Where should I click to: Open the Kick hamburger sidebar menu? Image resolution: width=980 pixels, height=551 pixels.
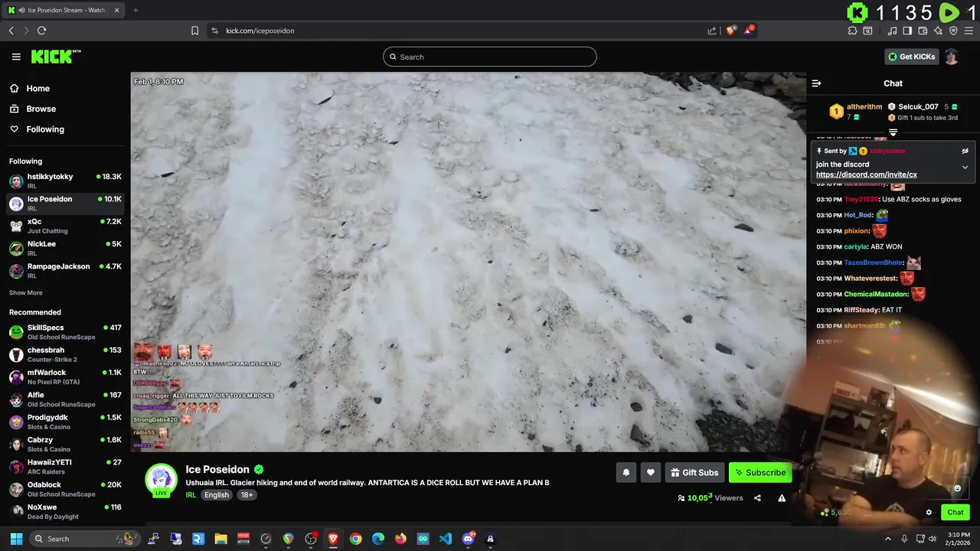[x=16, y=57]
